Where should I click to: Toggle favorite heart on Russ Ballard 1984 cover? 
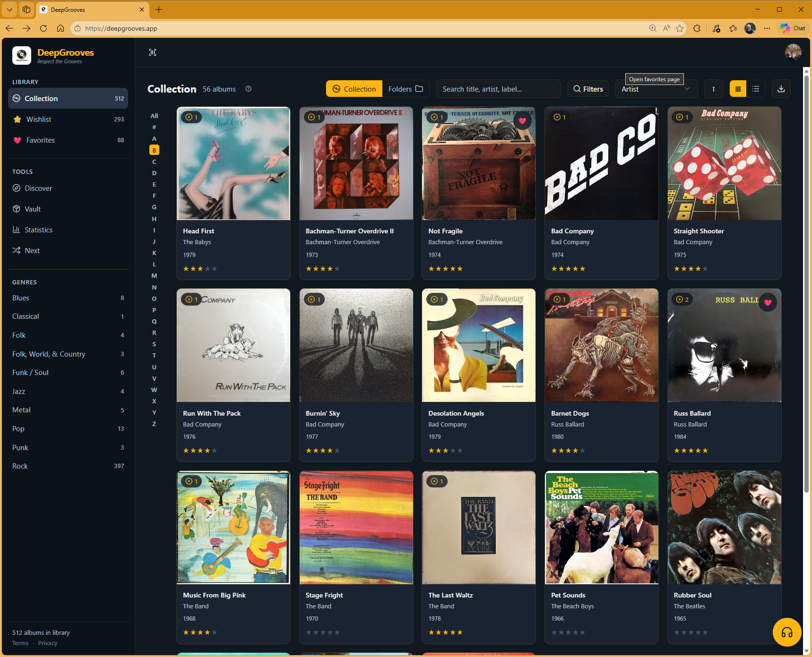click(x=767, y=303)
